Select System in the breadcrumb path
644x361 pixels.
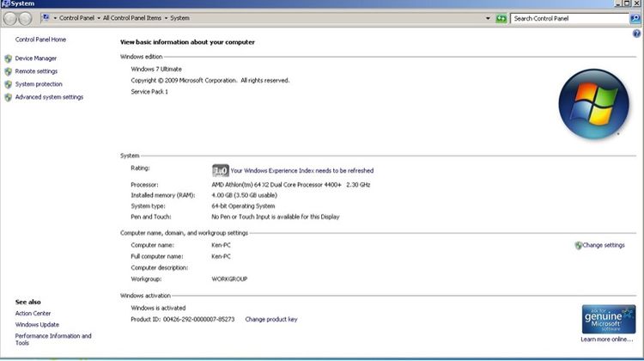180,18
